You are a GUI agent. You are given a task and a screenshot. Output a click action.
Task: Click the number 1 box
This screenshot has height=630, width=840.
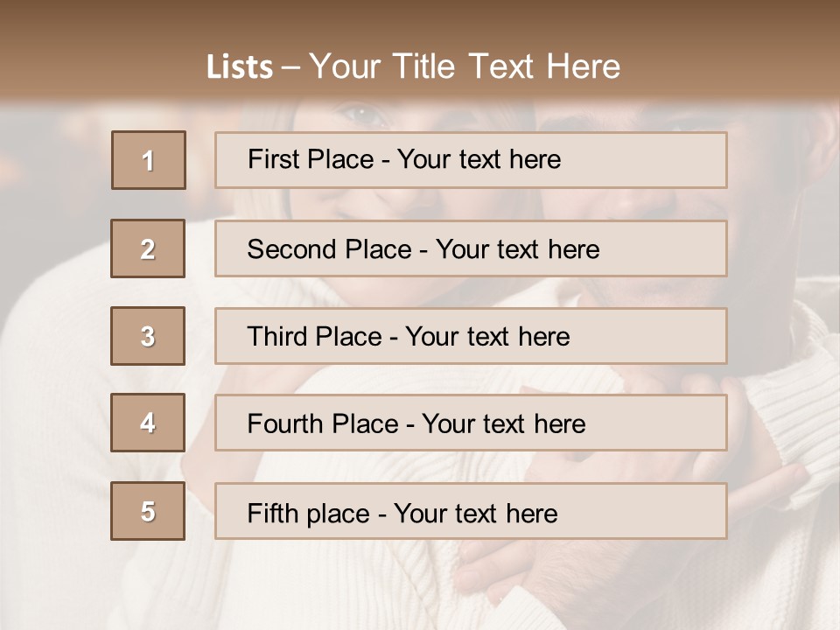tap(149, 160)
